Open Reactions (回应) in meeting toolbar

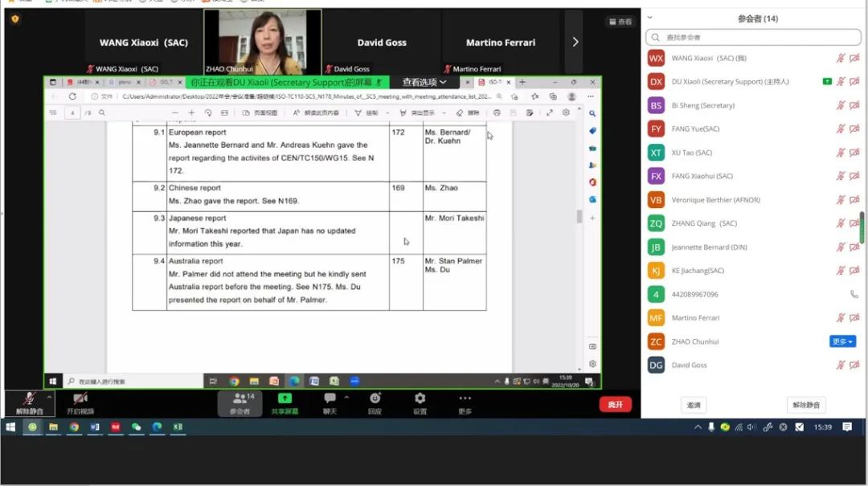click(375, 402)
